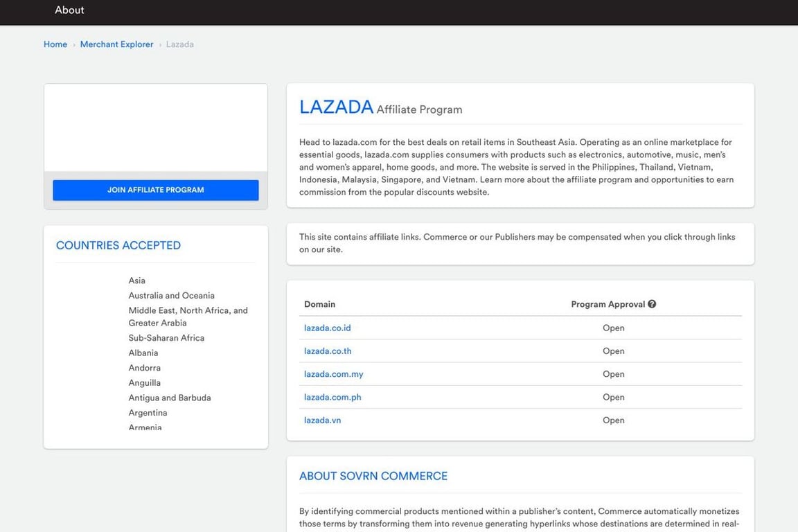Open the lazada.com.ph domain link

click(x=332, y=397)
